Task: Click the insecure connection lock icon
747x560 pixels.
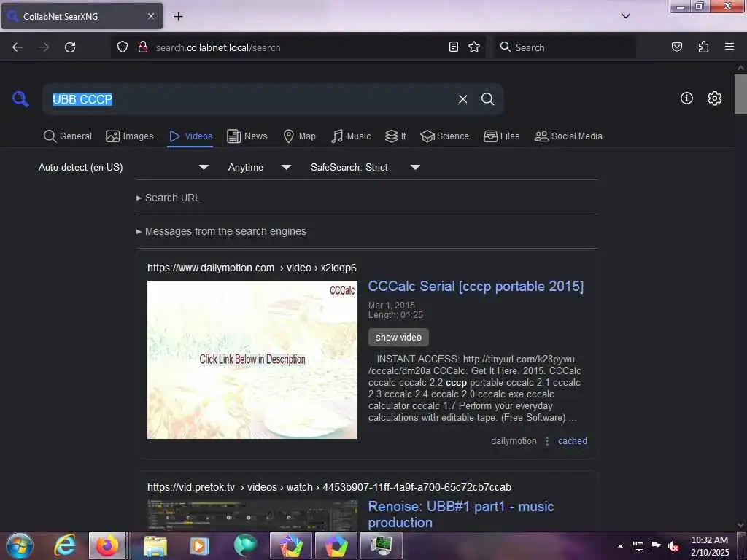Action: click(x=142, y=47)
